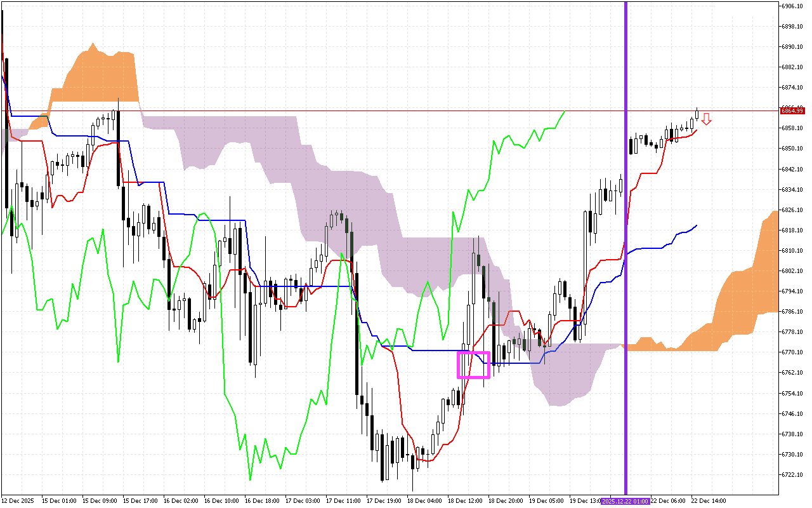Image resolution: width=812 pixels, height=508 pixels.
Task: Click the purple vertical session separator line
Action: pos(626,254)
